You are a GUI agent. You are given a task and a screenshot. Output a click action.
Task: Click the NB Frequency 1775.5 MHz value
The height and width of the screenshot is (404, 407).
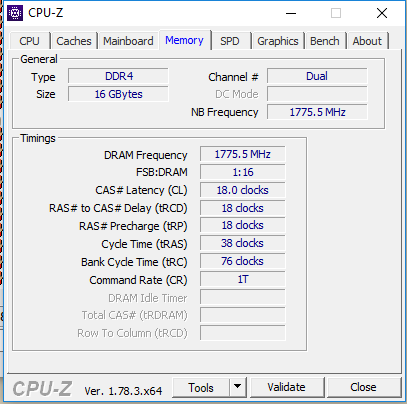click(x=317, y=112)
